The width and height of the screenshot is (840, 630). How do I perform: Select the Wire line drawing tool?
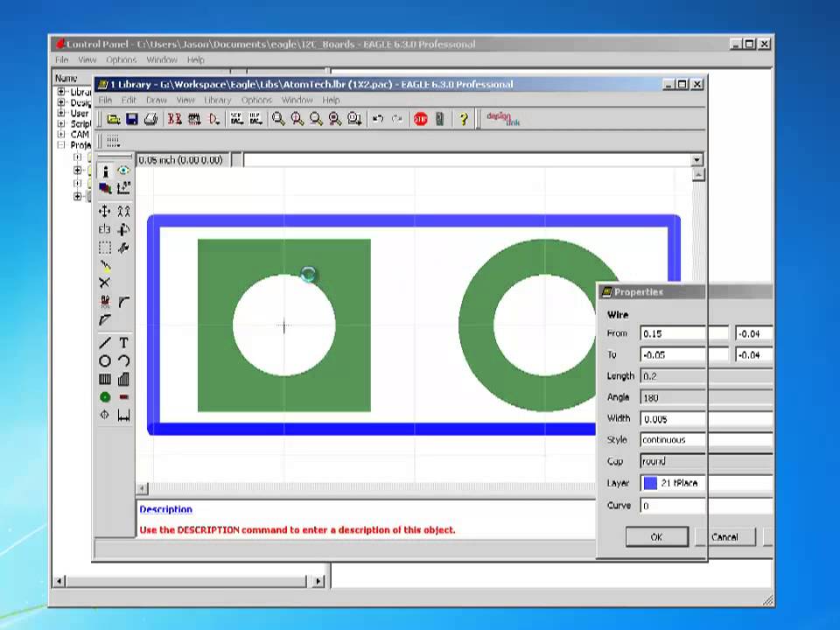pyautogui.click(x=105, y=343)
